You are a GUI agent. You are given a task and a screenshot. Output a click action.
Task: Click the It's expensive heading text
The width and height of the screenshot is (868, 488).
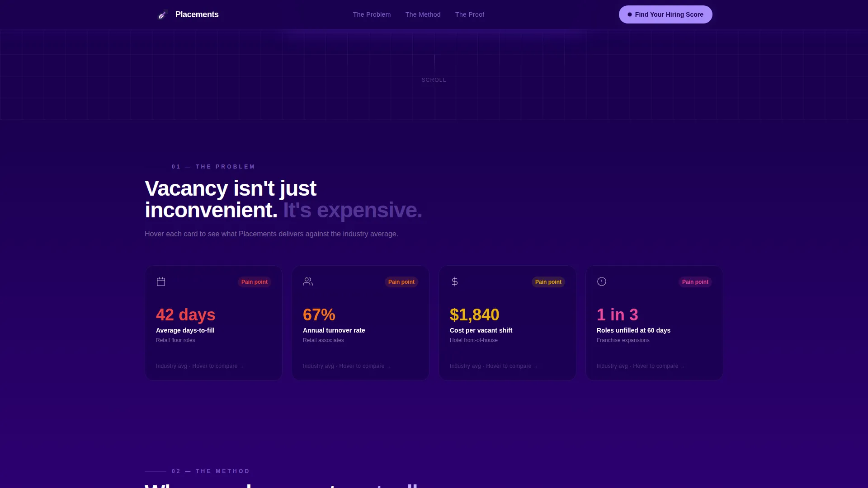click(x=353, y=210)
